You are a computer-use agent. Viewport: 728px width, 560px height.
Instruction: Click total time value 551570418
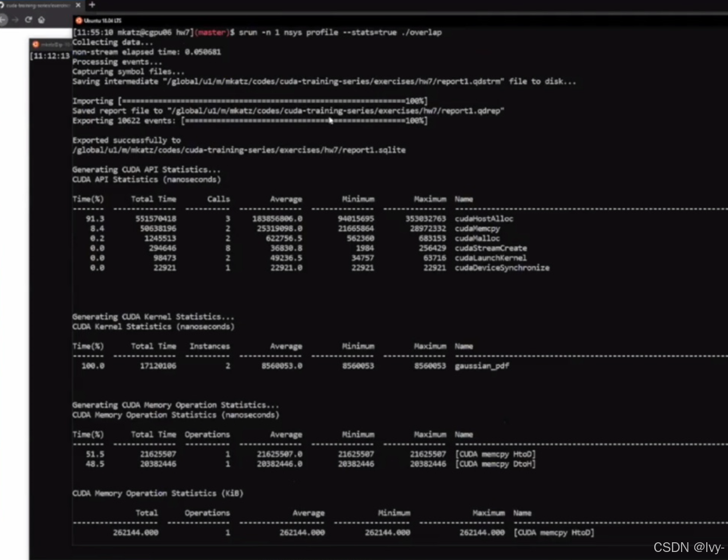coord(156,219)
